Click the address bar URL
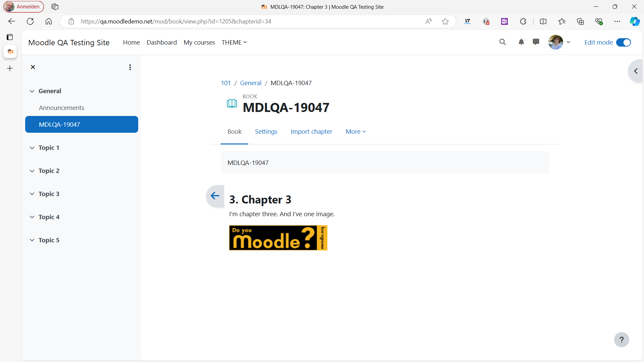Screen dimensions: 644x362 176,21
